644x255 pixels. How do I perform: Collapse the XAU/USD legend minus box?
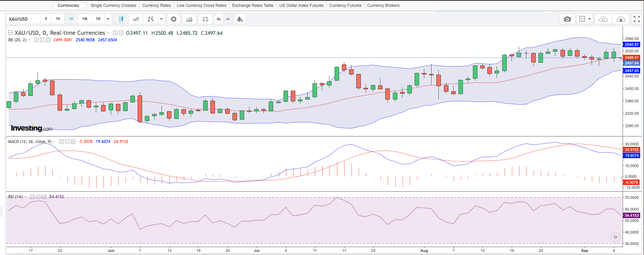[10, 33]
